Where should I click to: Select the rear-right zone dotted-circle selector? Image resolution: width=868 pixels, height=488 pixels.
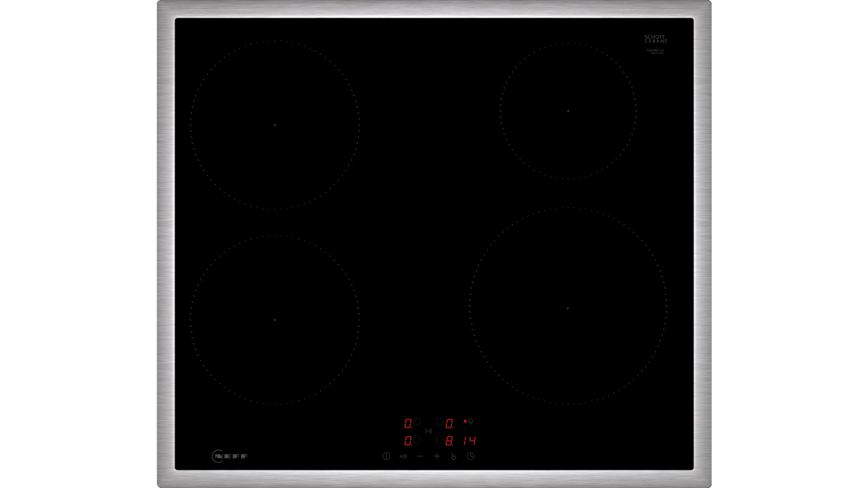click(440, 421)
